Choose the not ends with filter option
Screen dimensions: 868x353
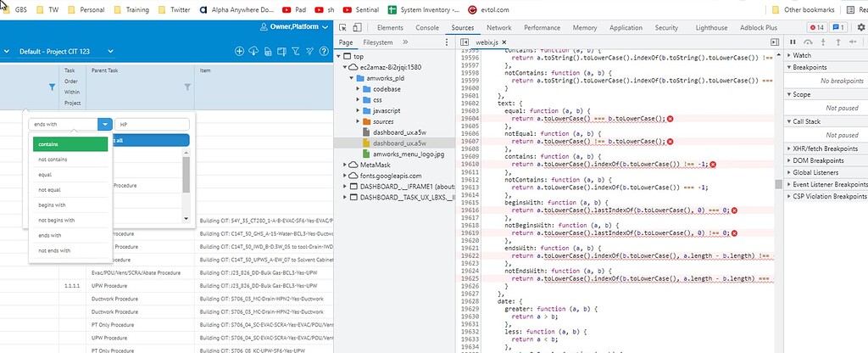tap(70, 250)
